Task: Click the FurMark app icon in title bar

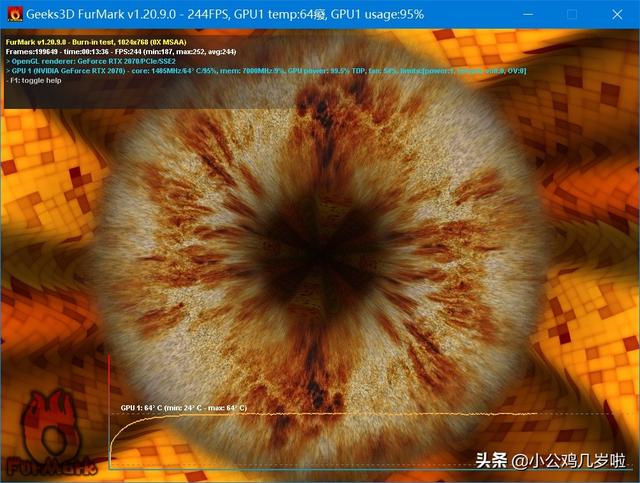Action: pyautogui.click(x=16, y=15)
